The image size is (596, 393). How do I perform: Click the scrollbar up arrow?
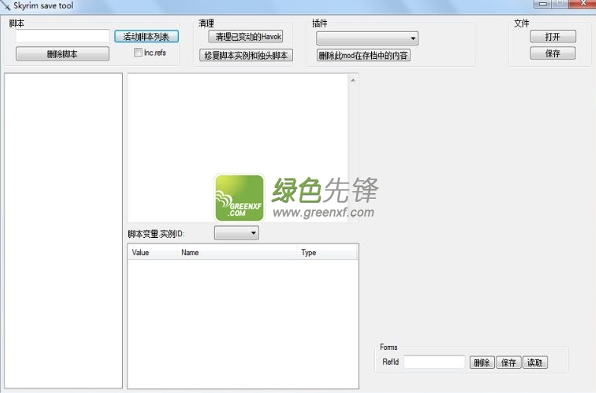(353, 80)
